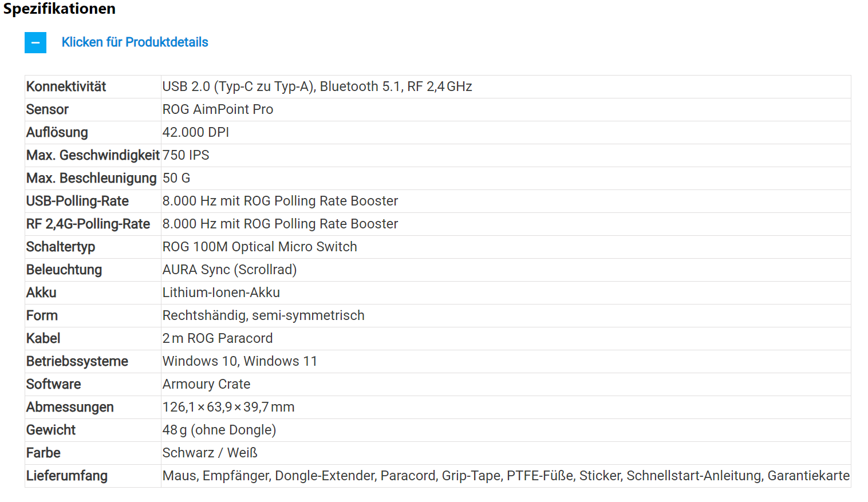Click the Betriebssysteme value Windows 10, Windows 11
Screen dimensions: 868x502
[x=240, y=361]
